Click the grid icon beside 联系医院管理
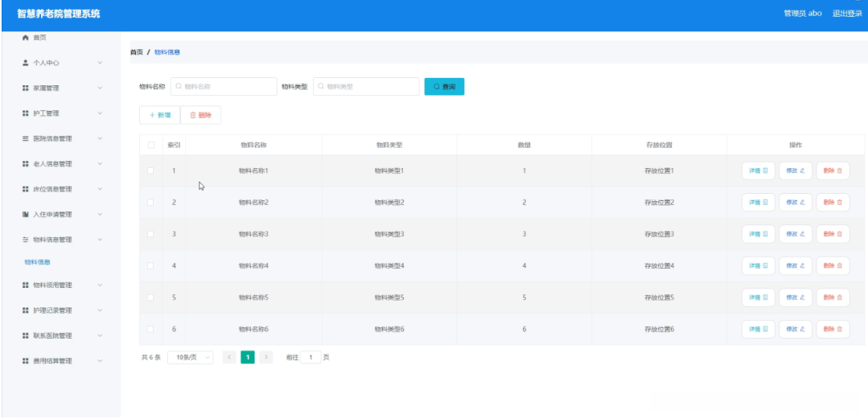Screen dimensions: 868x419 (x=25, y=335)
